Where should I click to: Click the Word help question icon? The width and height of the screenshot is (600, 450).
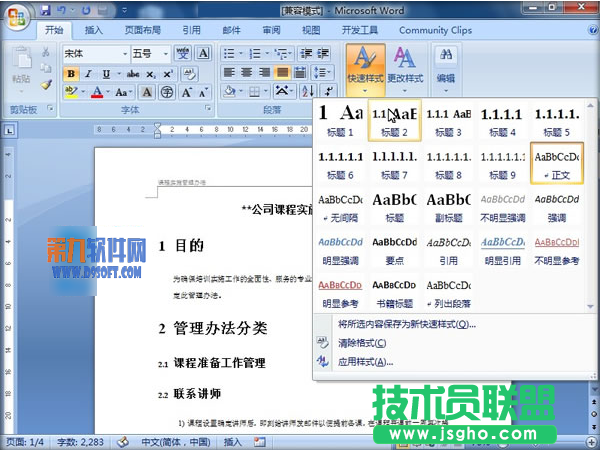593,30
